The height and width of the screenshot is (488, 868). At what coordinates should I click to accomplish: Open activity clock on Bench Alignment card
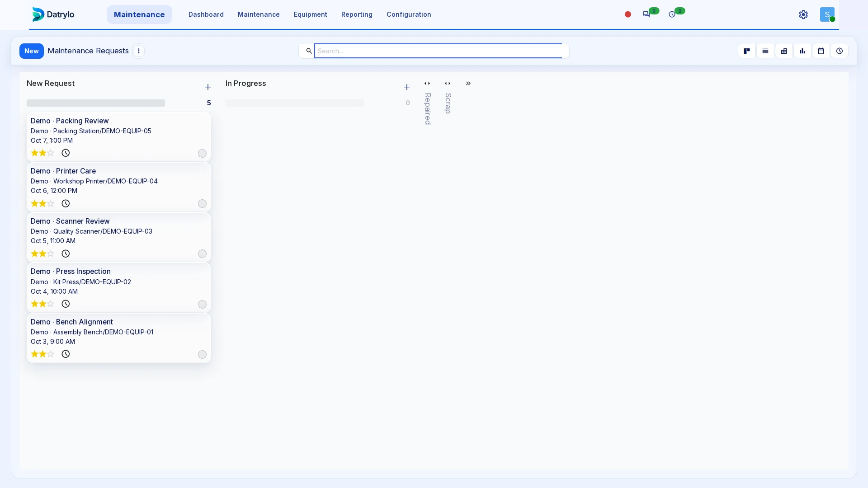[x=66, y=354]
